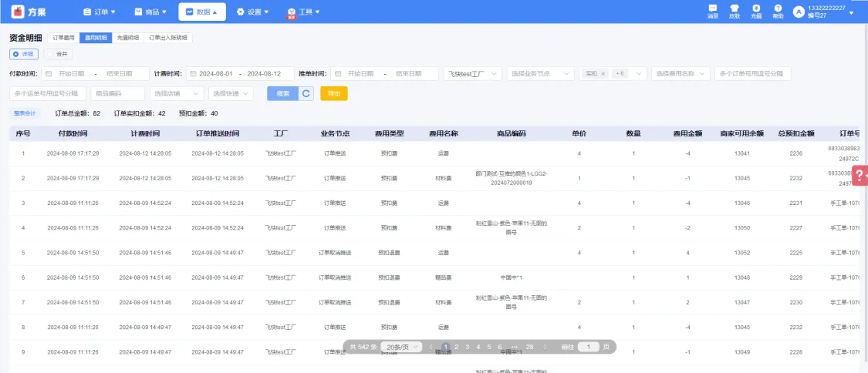Click the 商品编码 input field
This screenshot has width=868, height=373.
(118, 93)
